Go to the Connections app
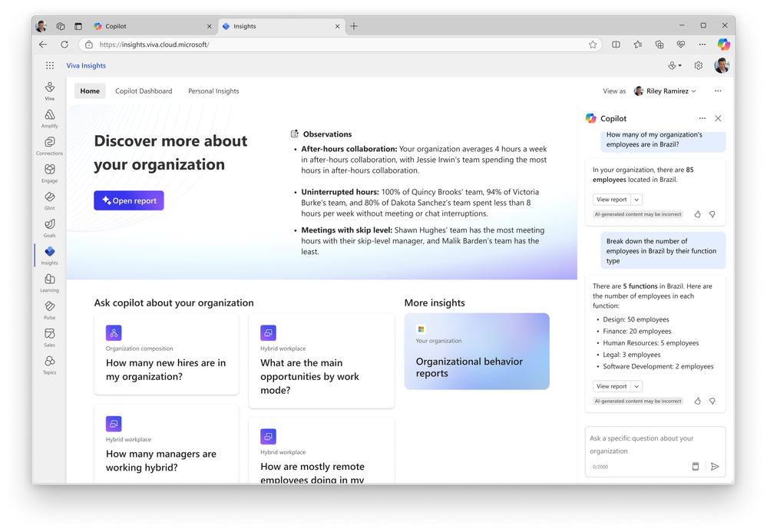This screenshot has height=532, width=767. pyautogui.click(x=49, y=146)
